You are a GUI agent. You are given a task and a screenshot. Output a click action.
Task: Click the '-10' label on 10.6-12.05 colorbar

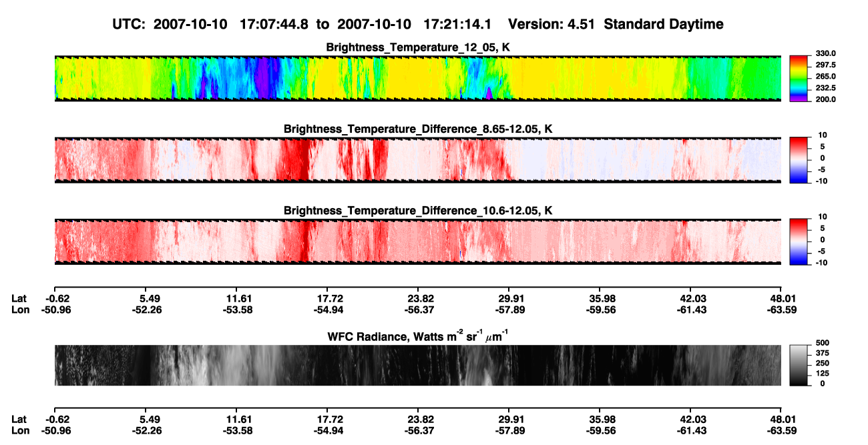point(821,263)
